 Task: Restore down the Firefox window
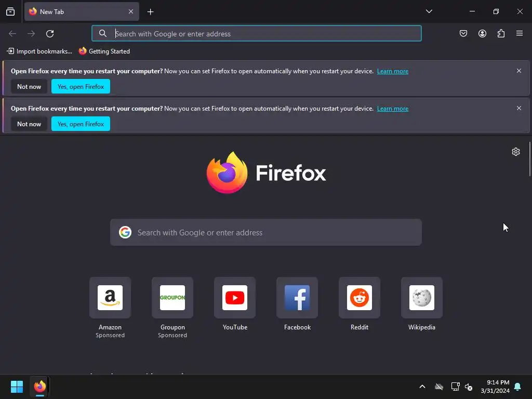point(496,11)
